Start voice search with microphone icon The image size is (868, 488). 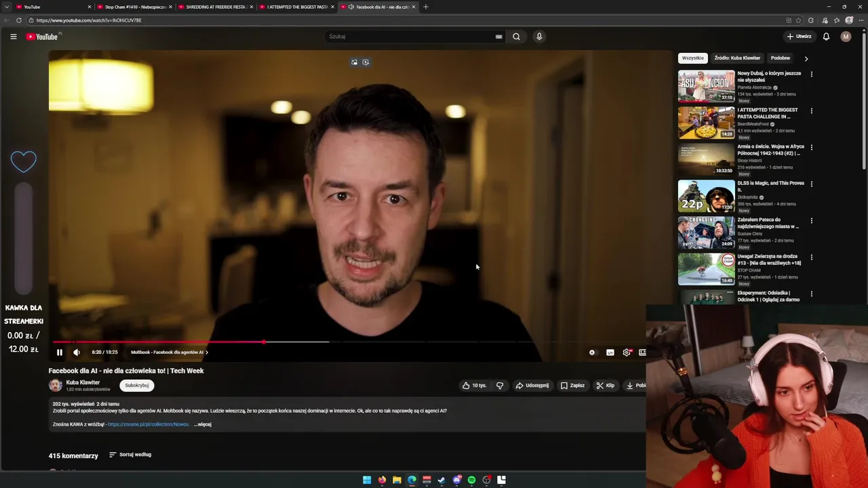[x=539, y=37]
